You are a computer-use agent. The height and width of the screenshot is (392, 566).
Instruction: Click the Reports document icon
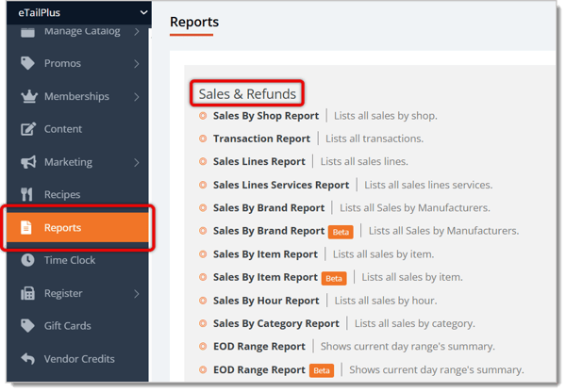point(26,227)
